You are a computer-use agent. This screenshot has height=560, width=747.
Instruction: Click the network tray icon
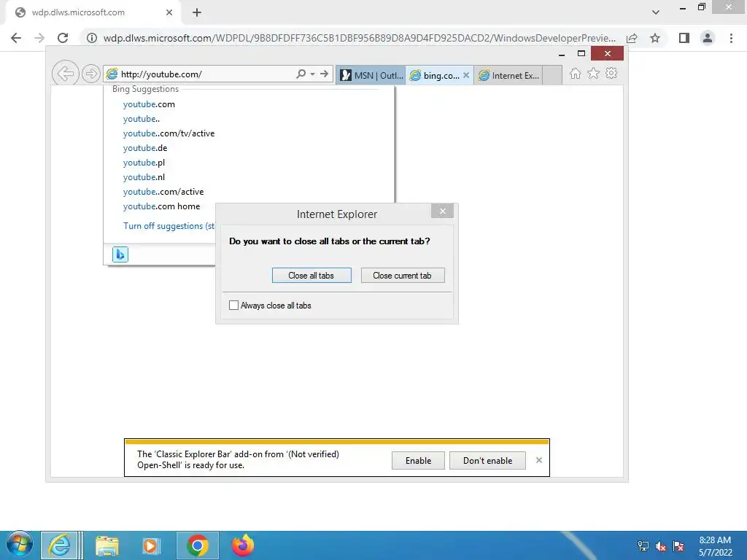coord(643,546)
